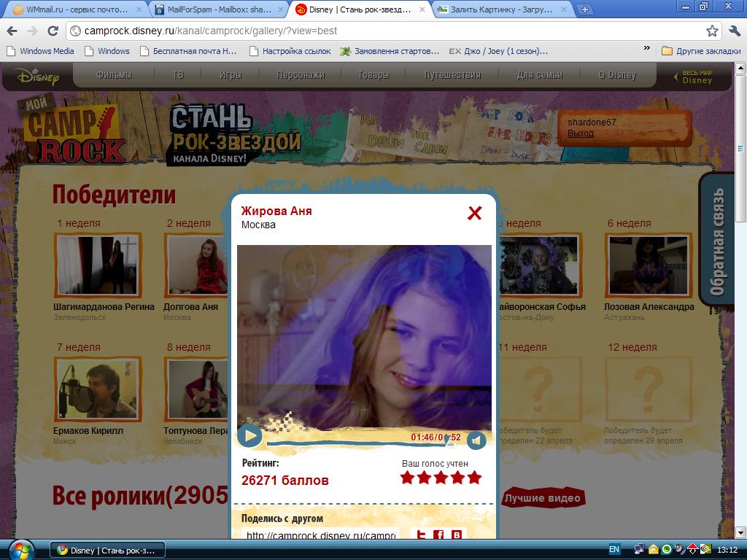
Task: Open week 2 winner Долгова Аня thumbnail
Action: click(x=196, y=265)
